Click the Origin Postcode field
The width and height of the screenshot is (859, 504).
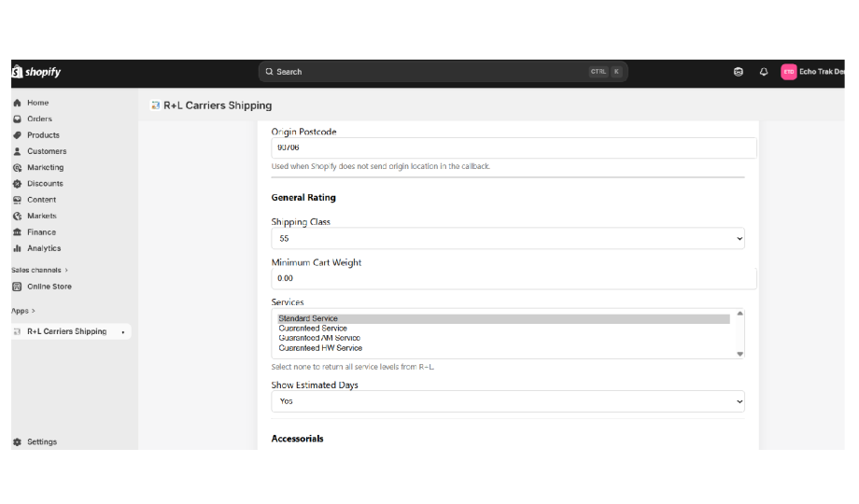[x=513, y=147]
